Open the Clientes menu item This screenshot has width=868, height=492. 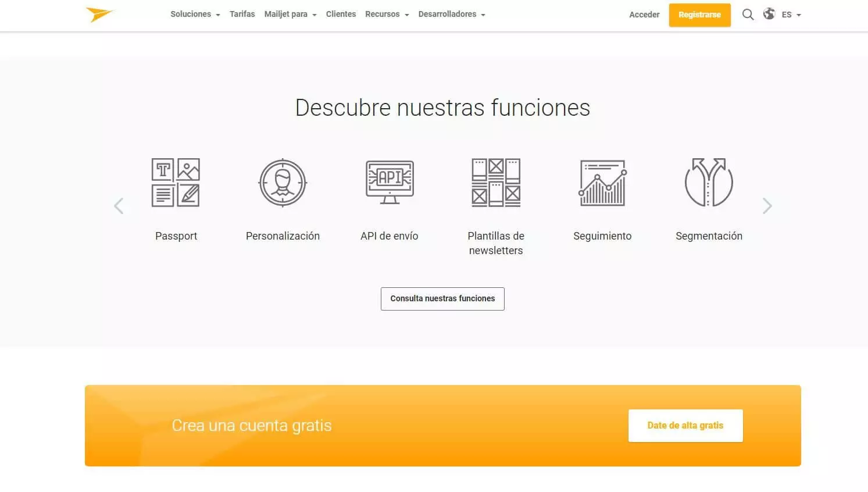tap(341, 15)
